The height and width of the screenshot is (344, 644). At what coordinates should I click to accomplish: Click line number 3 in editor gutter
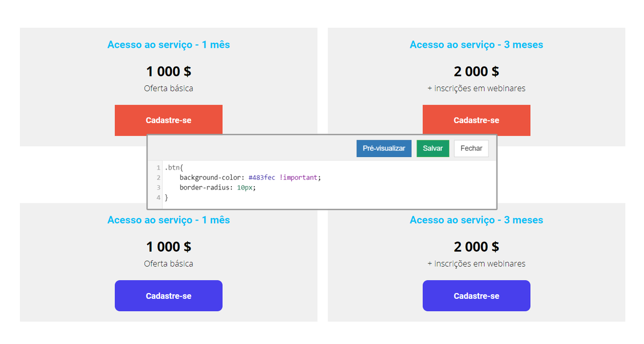coord(158,188)
